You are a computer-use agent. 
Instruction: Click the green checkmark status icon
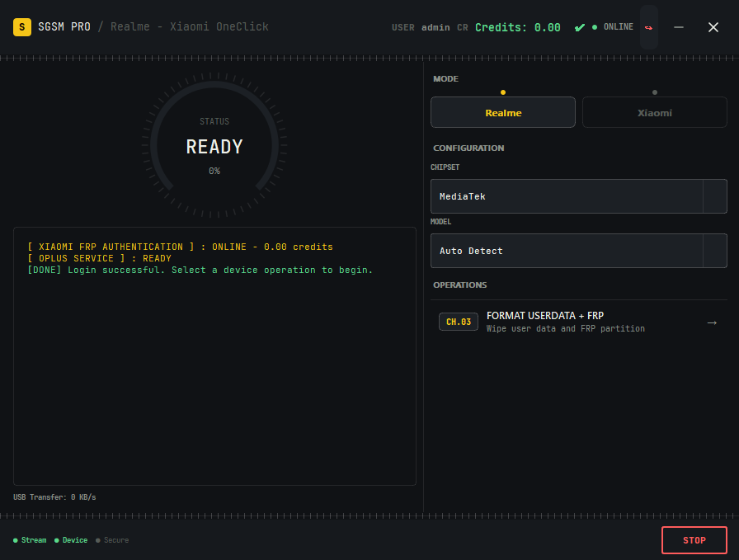[580, 27]
